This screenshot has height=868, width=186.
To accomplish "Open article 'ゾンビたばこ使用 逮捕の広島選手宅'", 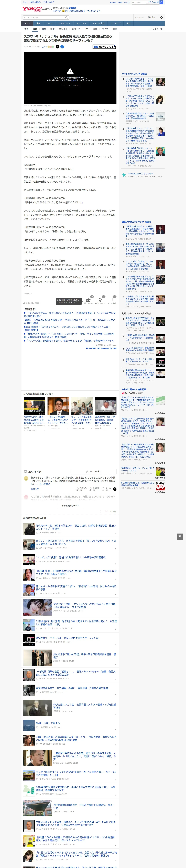I will [x=71, y=557].
